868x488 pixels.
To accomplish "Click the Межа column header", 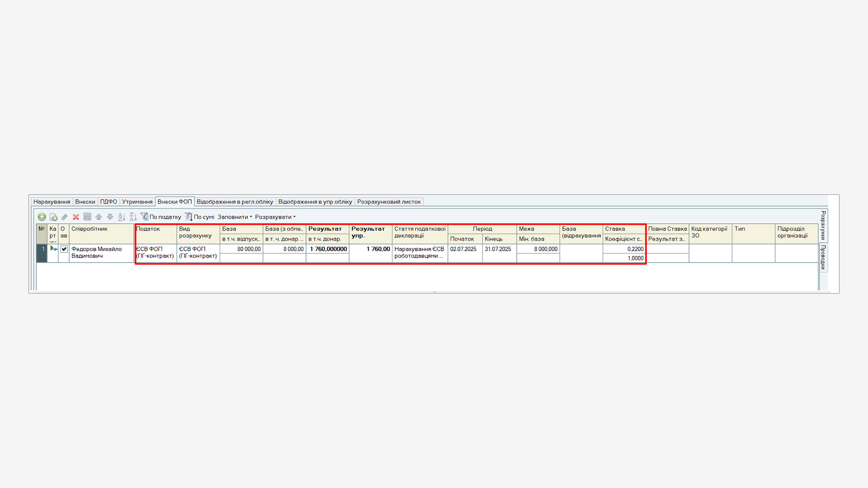I will [x=538, y=229].
